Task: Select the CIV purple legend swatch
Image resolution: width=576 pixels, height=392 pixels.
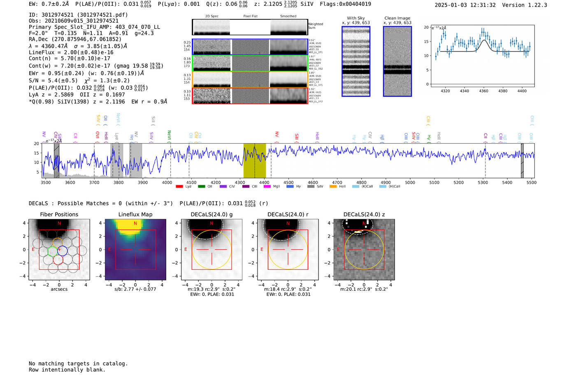Action: click(x=223, y=186)
